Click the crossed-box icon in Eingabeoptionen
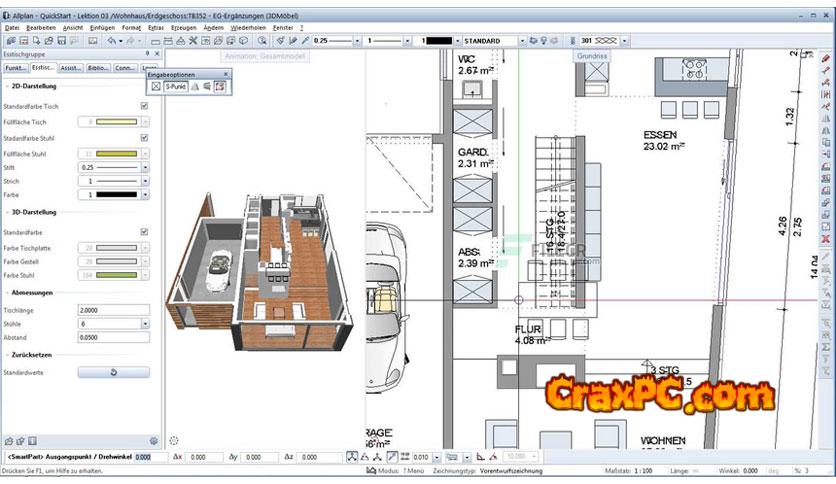The image size is (836, 484). (x=156, y=87)
